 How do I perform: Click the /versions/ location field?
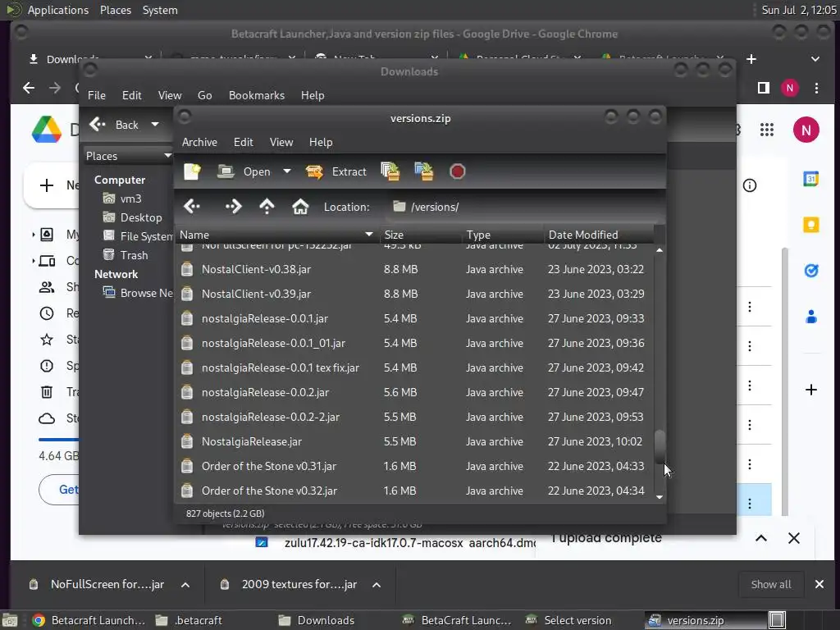point(523,207)
